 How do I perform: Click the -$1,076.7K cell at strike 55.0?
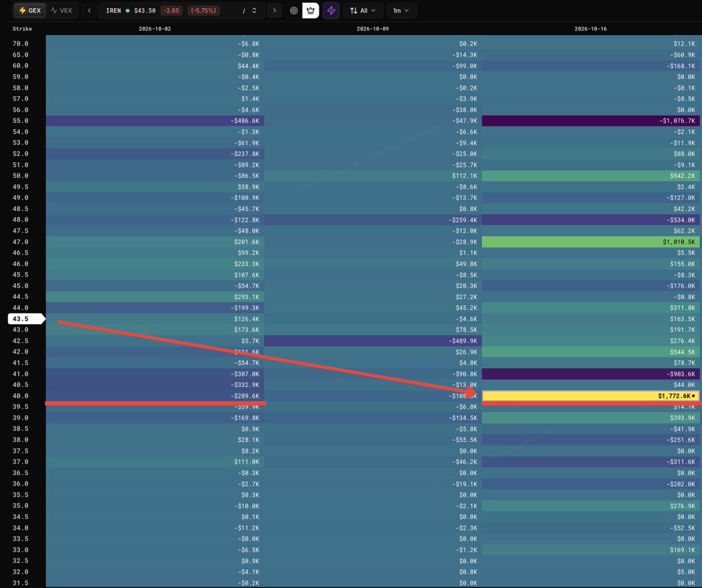[x=591, y=121]
